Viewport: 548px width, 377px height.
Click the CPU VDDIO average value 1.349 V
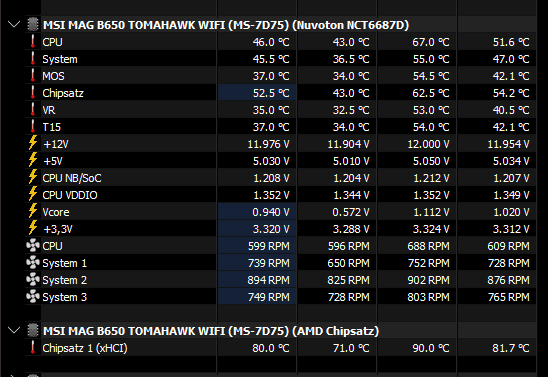511,195
